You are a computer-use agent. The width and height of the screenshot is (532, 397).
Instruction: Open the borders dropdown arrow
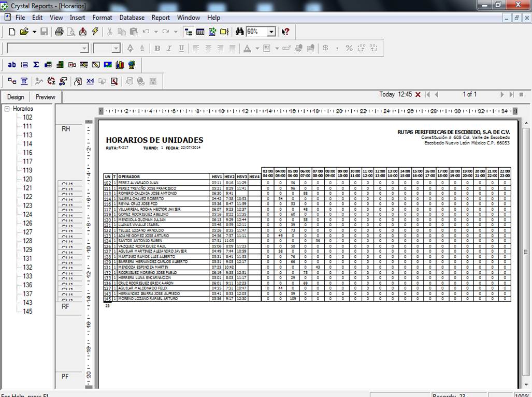pyautogui.click(x=277, y=49)
